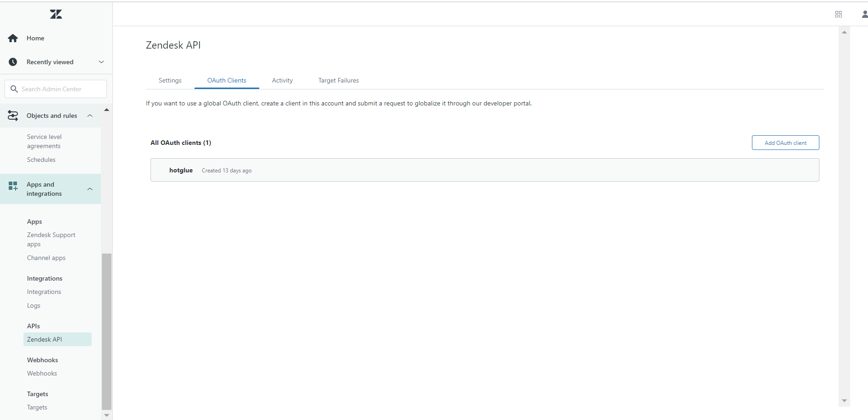Select the OAuth Clients tab
The height and width of the screenshot is (420, 868).
[227, 80]
